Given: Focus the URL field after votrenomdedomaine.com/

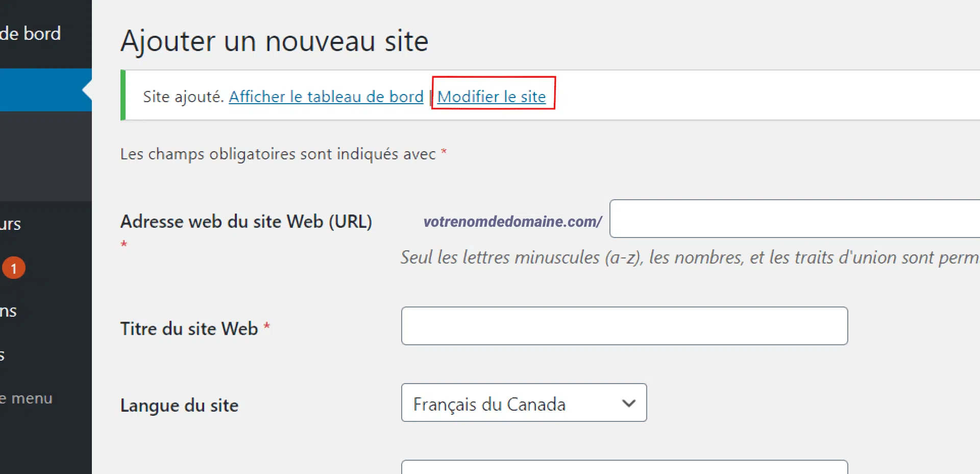Looking at the screenshot, I should click(x=795, y=219).
